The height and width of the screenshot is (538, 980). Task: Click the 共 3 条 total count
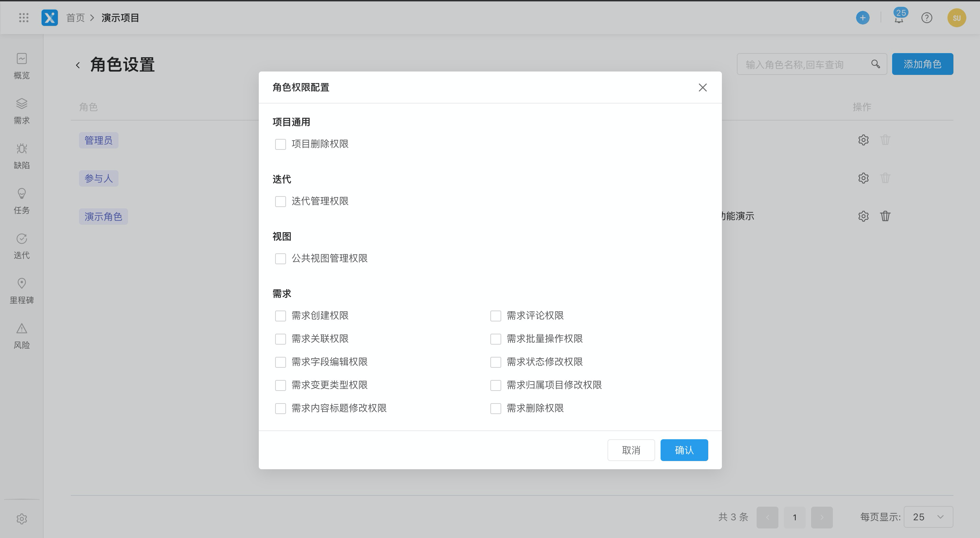coord(733,517)
